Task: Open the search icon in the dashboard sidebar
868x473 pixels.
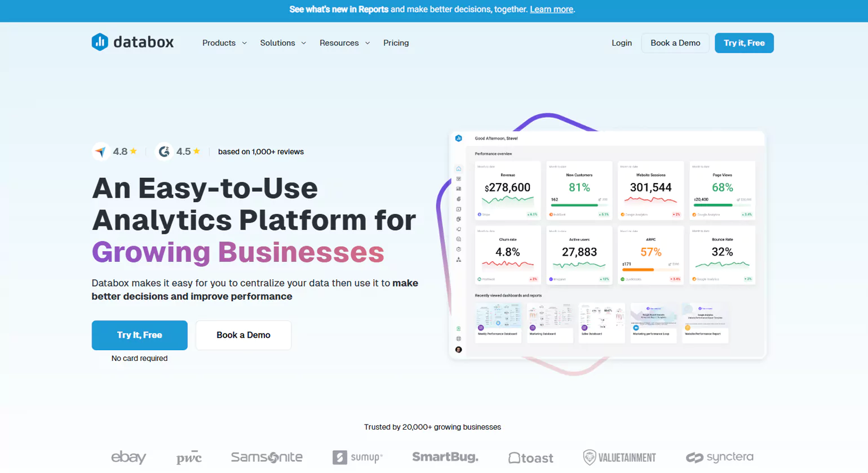Action: click(x=458, y=239)
